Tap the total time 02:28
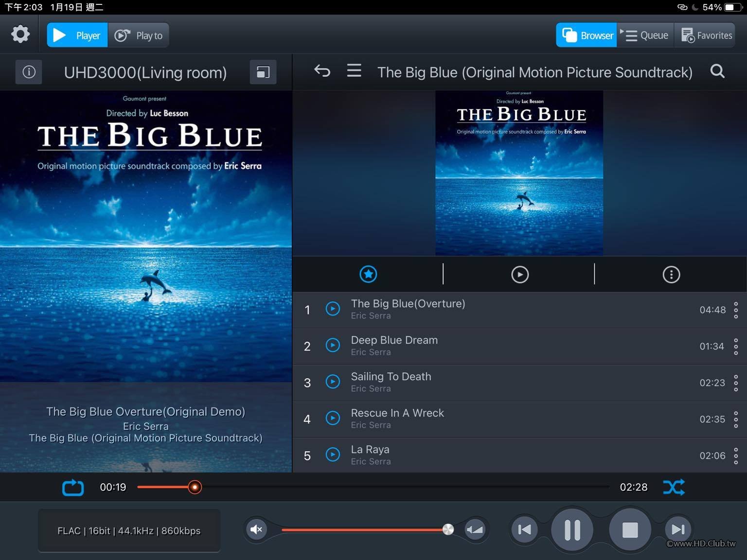747x560 pixels. pos(634,487)
